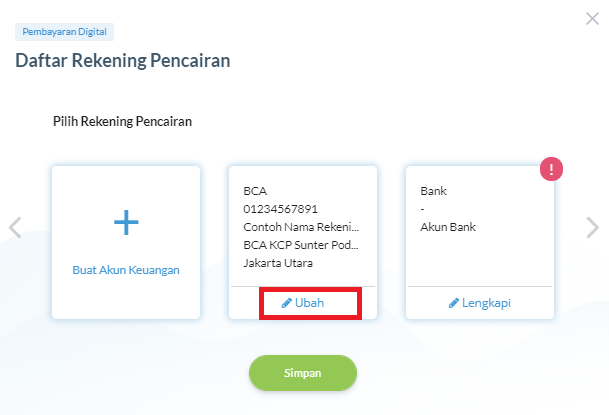
Task: Open the Buat Akun Keuangan link
Action: pos(126,270)
